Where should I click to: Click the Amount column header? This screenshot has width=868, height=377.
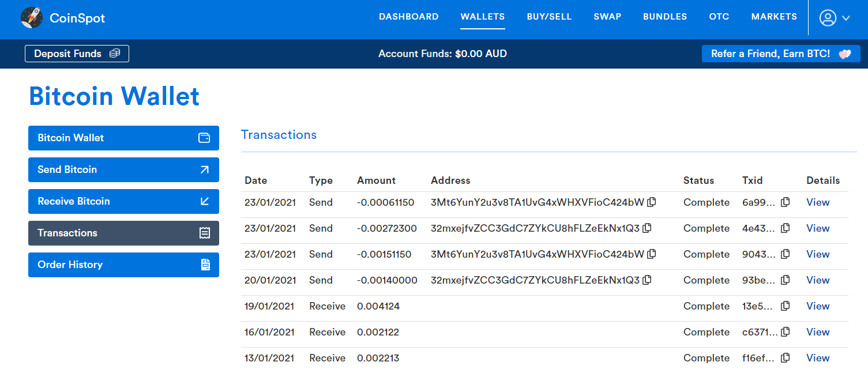coord(376,180)
